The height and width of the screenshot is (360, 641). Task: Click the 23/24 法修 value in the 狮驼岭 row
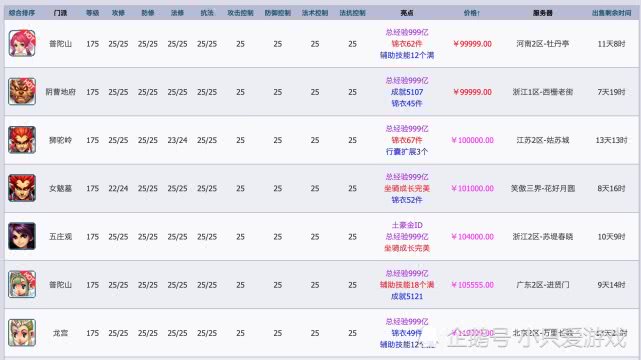[177, 140]
